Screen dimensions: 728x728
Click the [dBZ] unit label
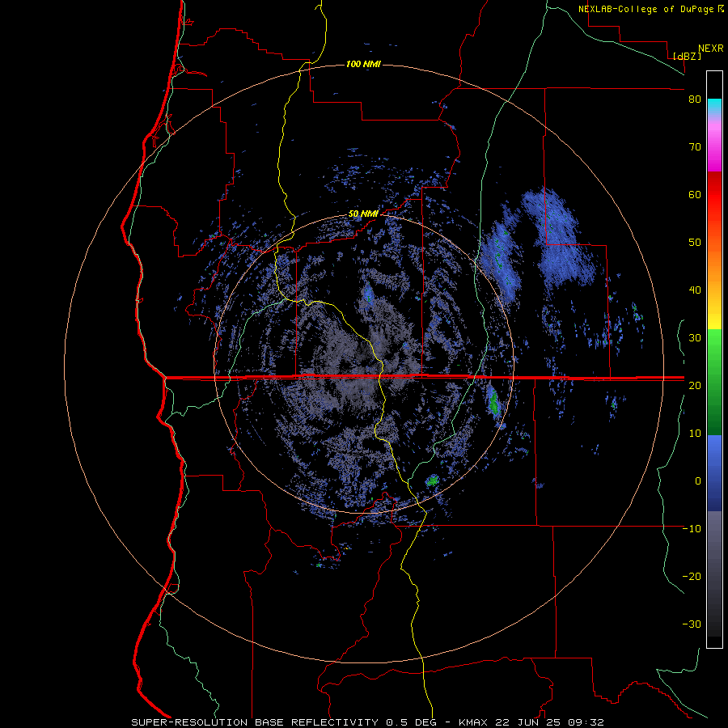pos(687,56)
